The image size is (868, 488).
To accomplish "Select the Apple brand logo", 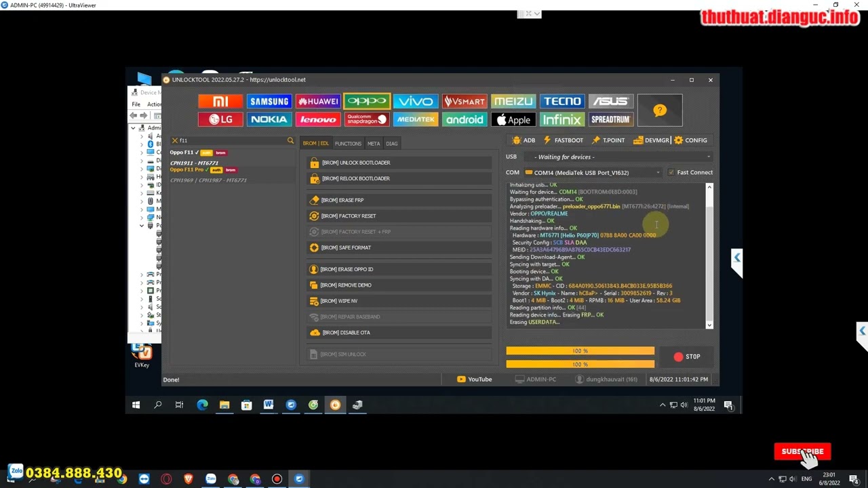I will [513, 119].
